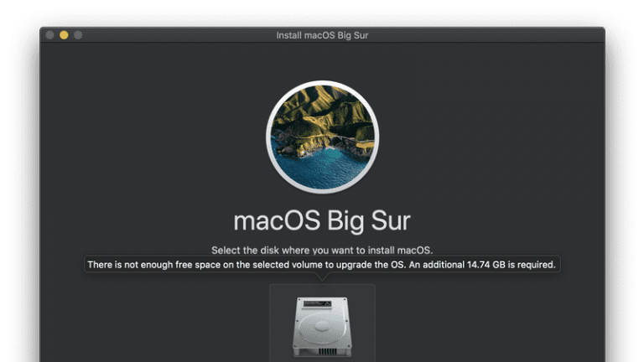Viewport: 644px width, 362px height.
Task: Click the not enough free space tooltip
Action: pyautogui.click(x=322, y=265)
